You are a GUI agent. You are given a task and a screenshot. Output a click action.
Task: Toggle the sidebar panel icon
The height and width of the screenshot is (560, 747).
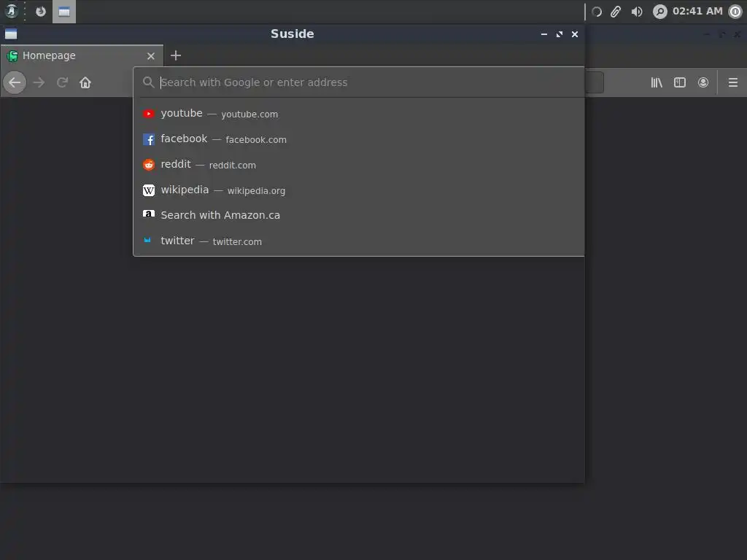680,82
